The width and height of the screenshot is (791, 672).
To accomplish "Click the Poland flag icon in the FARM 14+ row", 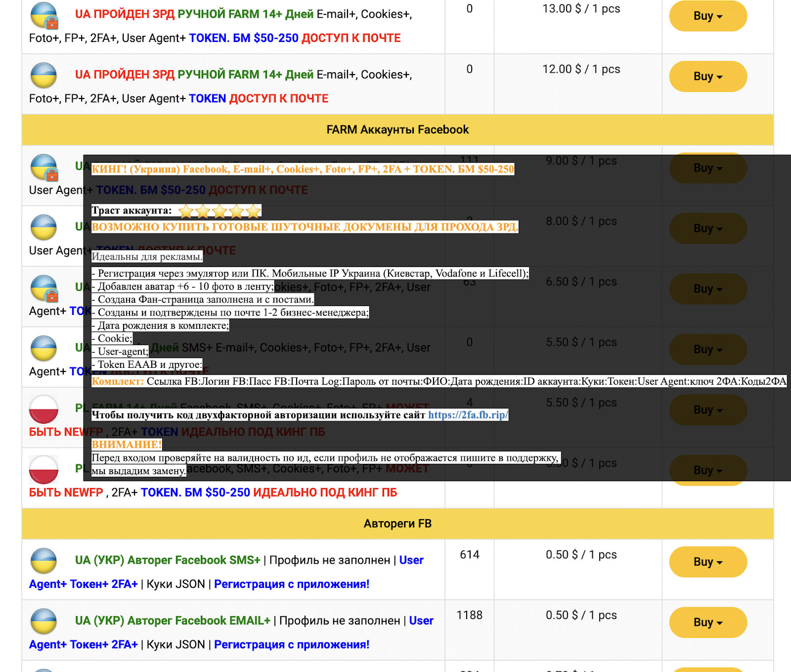I will pyautogui.click(x=44, y=409).
